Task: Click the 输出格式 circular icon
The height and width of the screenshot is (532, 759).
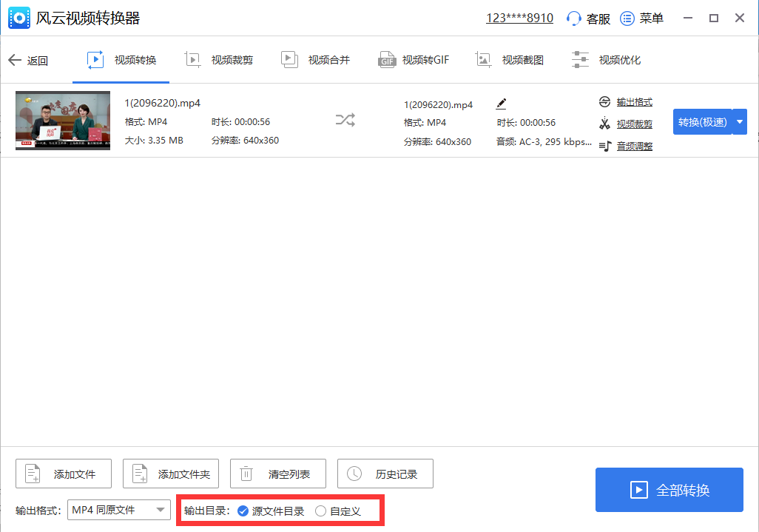Action: coord(604,101)
